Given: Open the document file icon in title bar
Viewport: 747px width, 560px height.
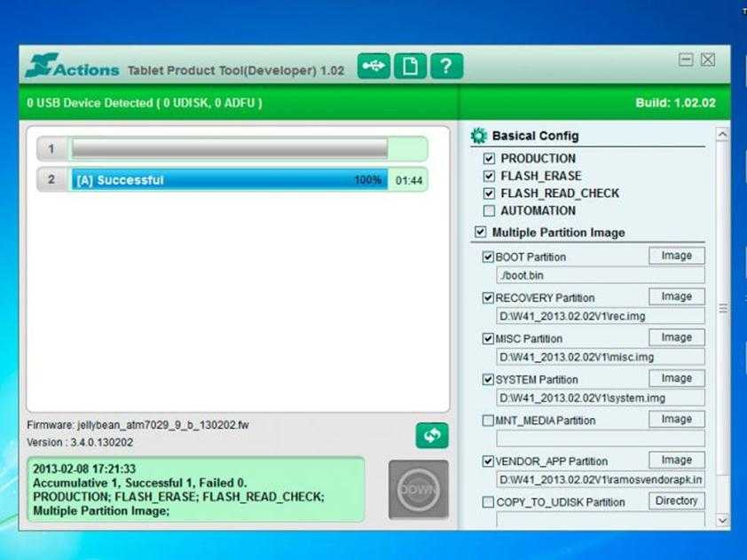Looking at the screenshot, I should pyautogui.click(x=410, y=67).
